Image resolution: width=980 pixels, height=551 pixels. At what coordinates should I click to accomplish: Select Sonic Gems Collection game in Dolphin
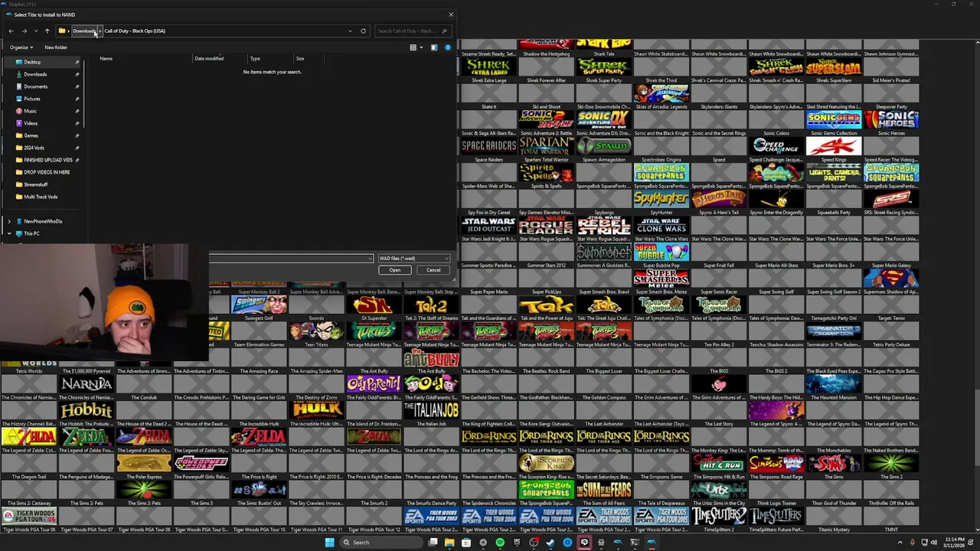tap(834, 122)
